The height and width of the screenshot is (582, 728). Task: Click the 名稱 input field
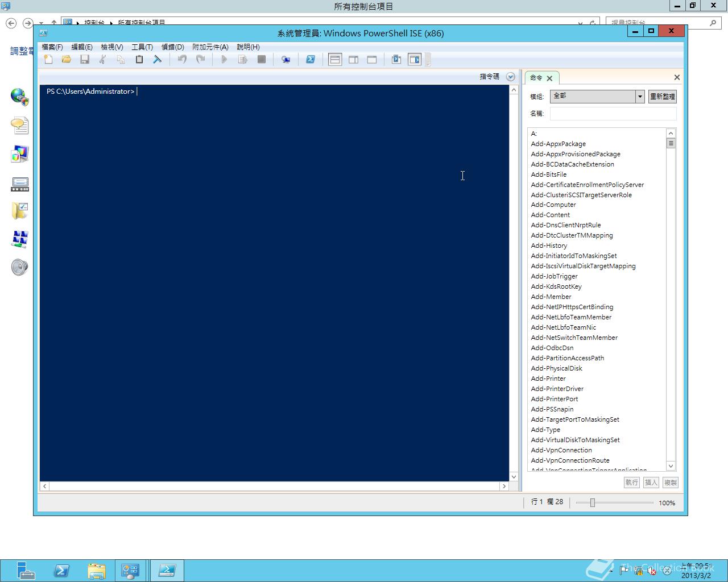point(613,114)
